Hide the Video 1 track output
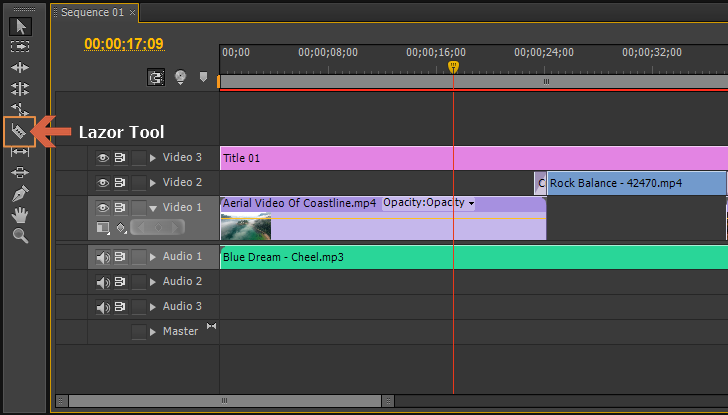 tap(103, 208)
